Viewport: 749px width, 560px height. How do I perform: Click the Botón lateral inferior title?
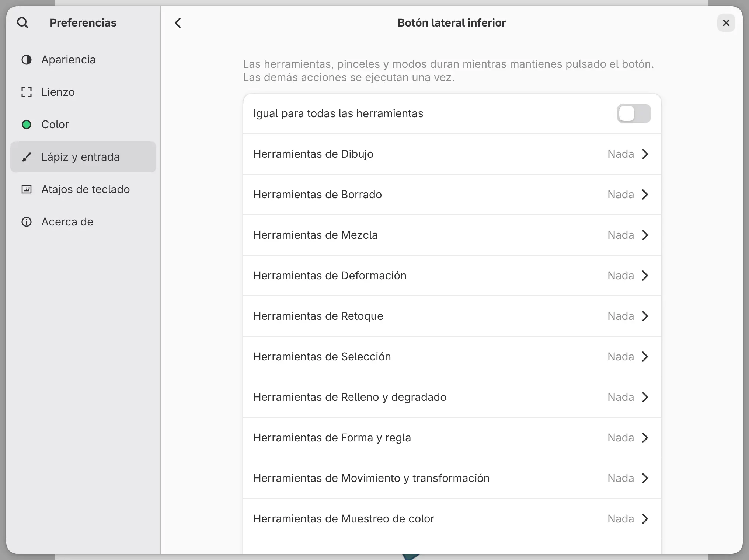452,23
